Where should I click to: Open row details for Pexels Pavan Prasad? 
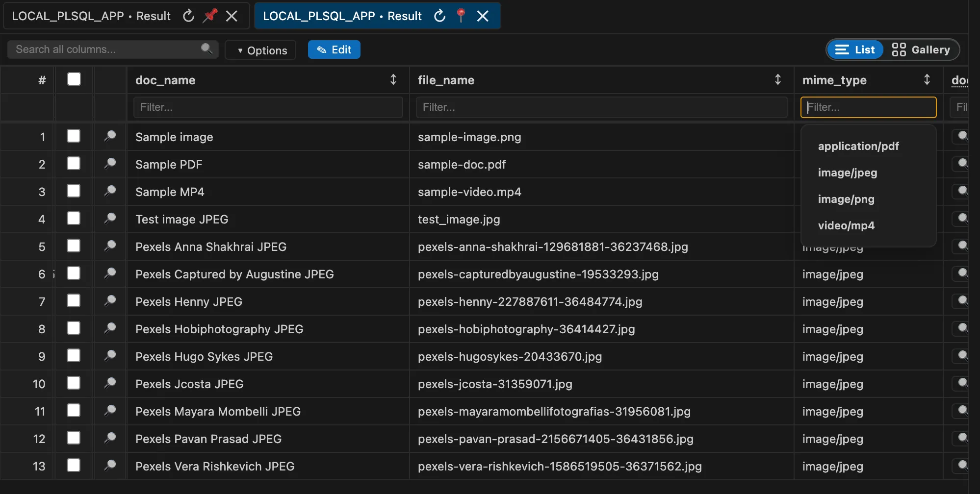click(110, 438)
